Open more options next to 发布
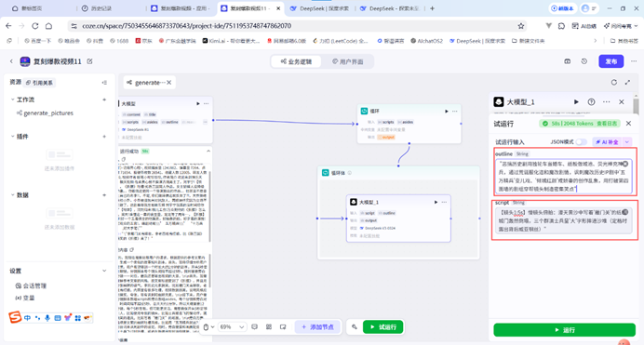The image size is (644, 345). 634,61
